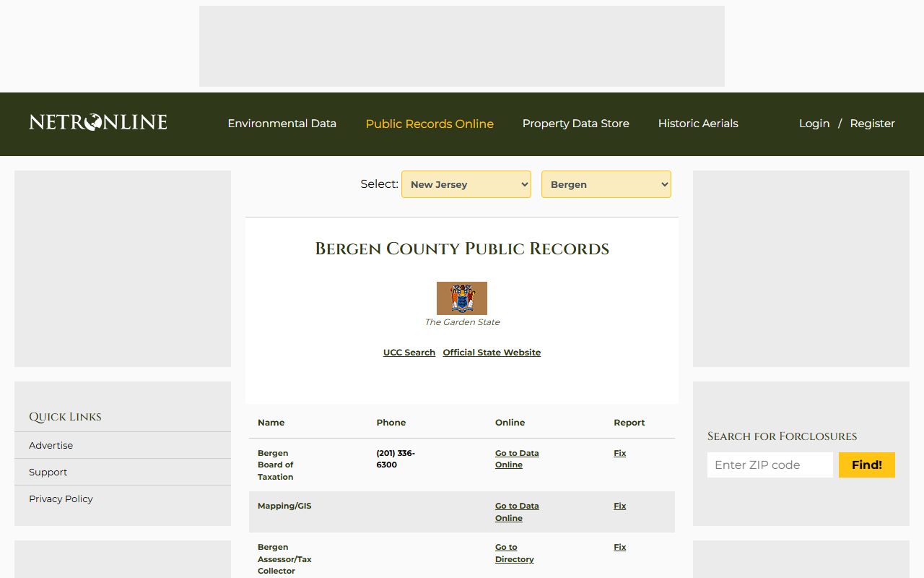
Task: Click the Report column header
Action: click(629, 423)
